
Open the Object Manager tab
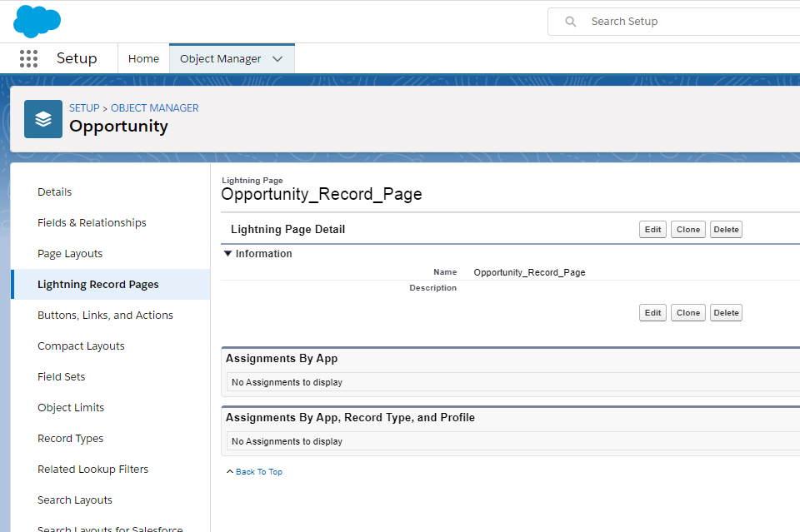click(x=221, y=59)
